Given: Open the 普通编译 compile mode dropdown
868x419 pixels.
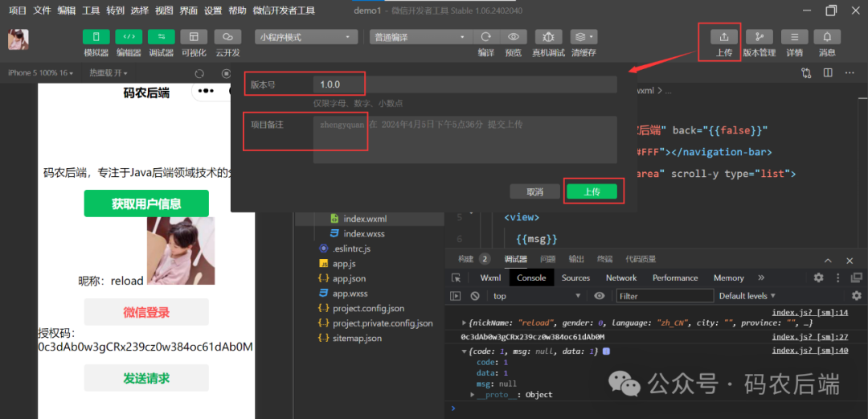Looking at the screenshot, I should pos(420,37).
